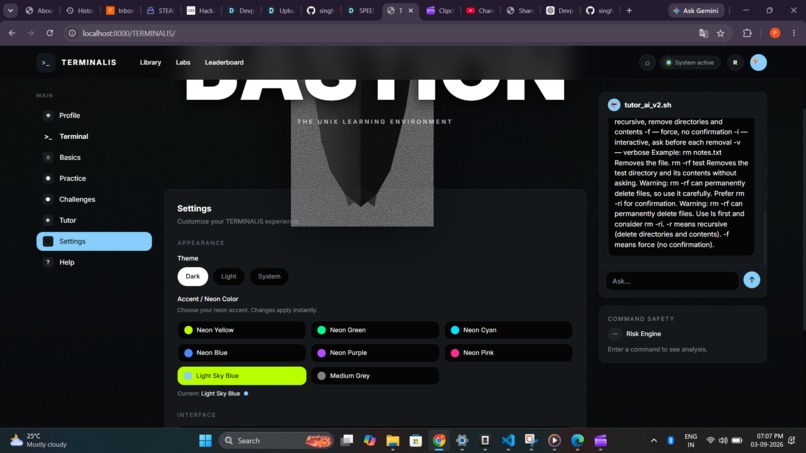Open the Leaderboard nav item

(224, 63)
